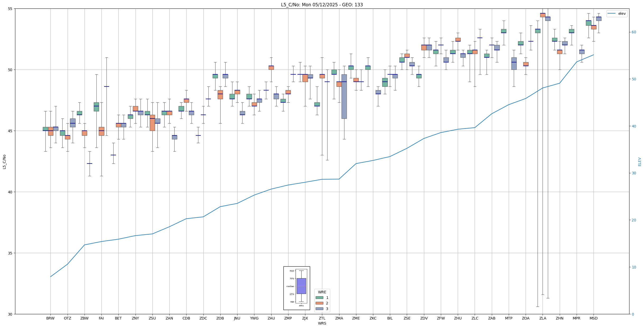Click the boxplot key inset diagram

point(297,288)
